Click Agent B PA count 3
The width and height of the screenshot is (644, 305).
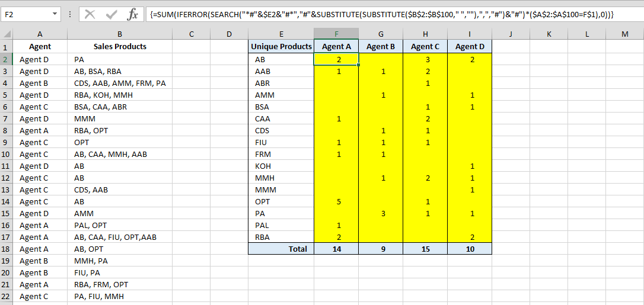click(381, 213)
